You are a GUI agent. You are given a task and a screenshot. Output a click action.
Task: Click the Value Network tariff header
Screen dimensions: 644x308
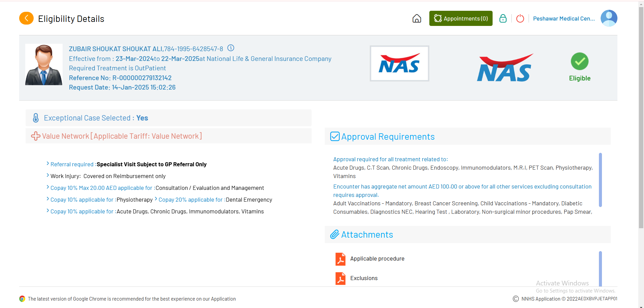click(x=121, y=136)
